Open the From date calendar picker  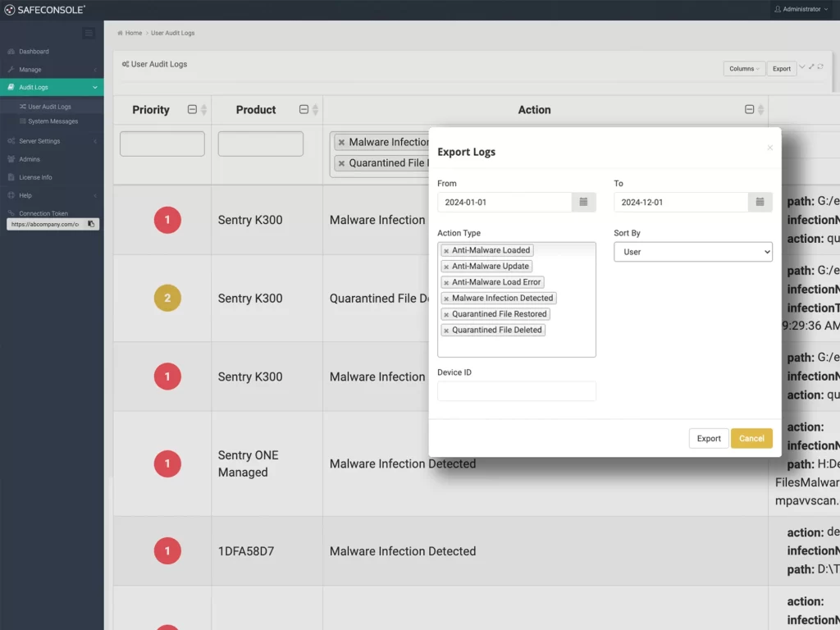tap(583, 202)
